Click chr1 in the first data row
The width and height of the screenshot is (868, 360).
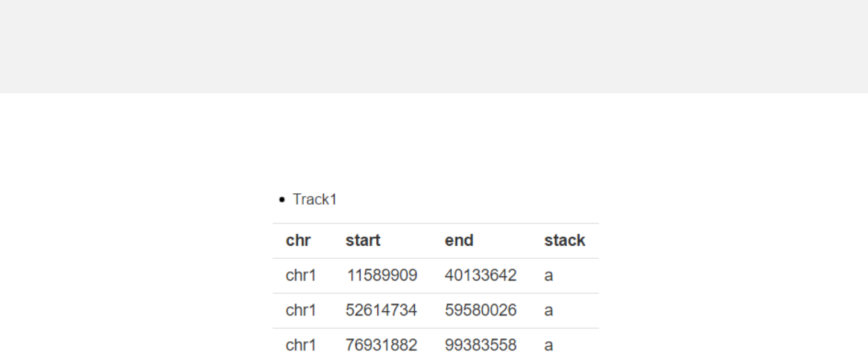click(301, 275)
